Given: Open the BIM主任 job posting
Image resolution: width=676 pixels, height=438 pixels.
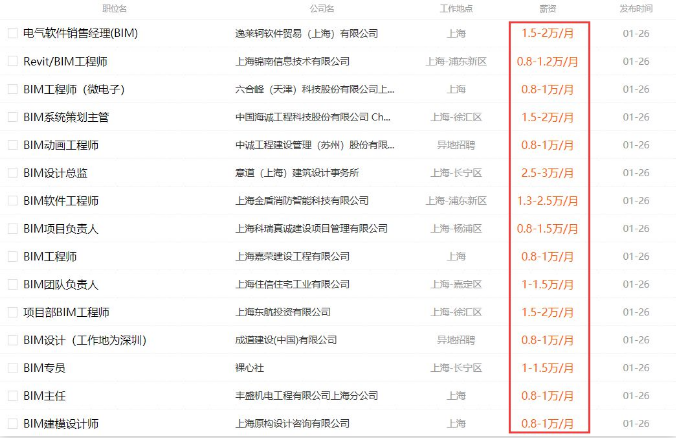Looking at the screenshot, I should point(44,396).
